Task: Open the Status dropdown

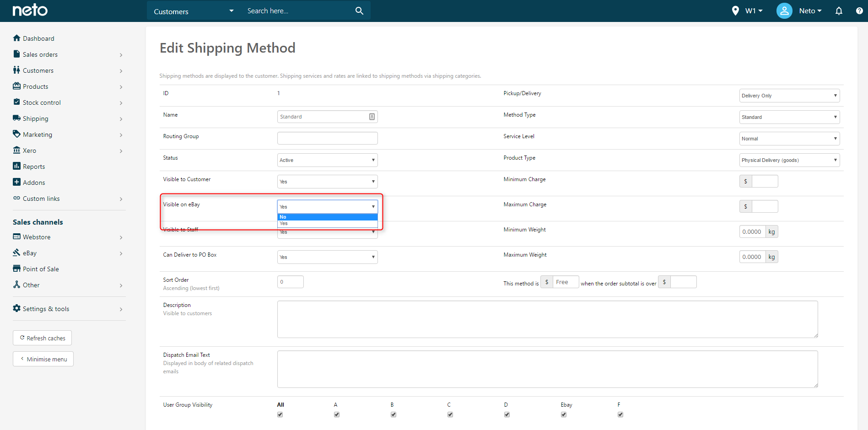Action: pyautogui.click(x=327, y=160)
